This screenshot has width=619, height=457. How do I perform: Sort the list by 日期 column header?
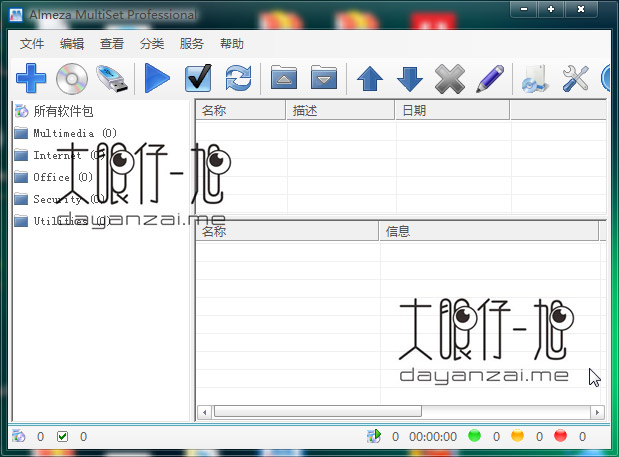(x=451, y=110)
